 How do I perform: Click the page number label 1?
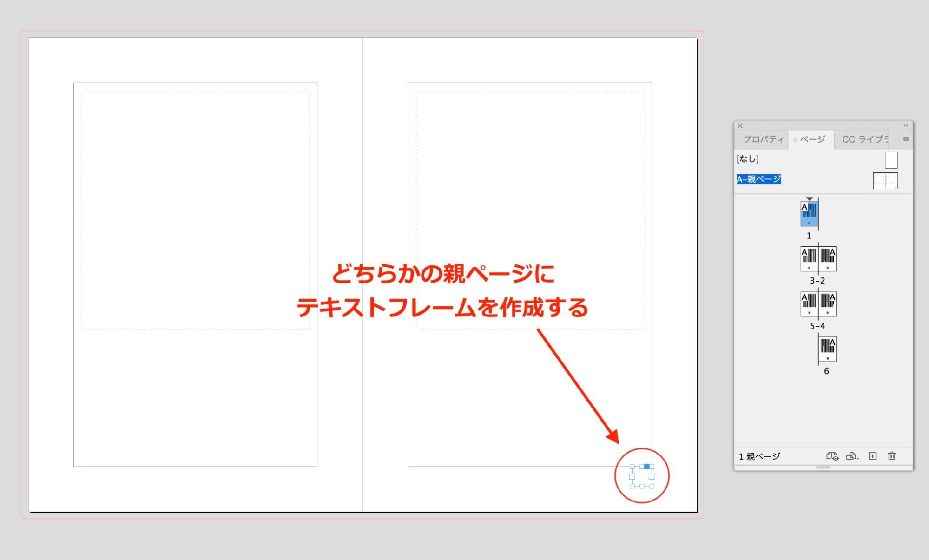[809, 236]
